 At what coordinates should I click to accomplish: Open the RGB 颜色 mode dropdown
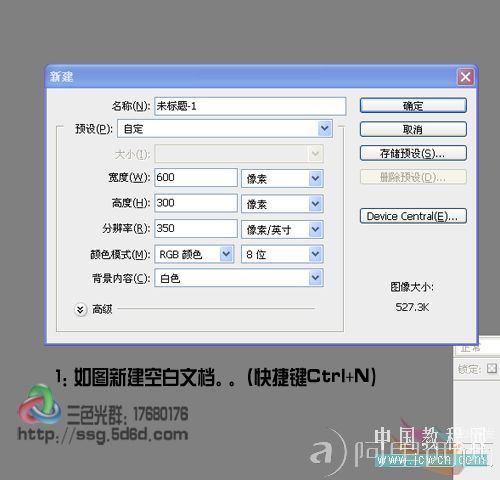(x=194, y=254)
